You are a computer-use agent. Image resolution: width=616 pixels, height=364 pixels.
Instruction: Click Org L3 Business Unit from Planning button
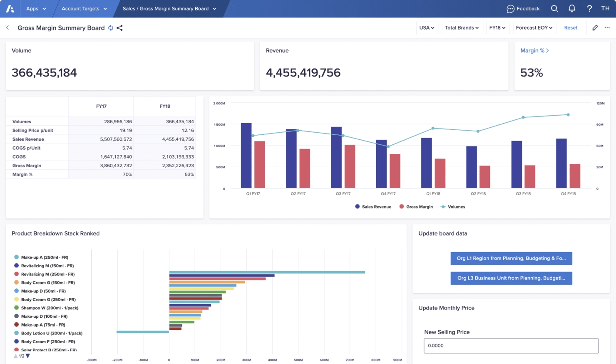(x=511, y=278)
